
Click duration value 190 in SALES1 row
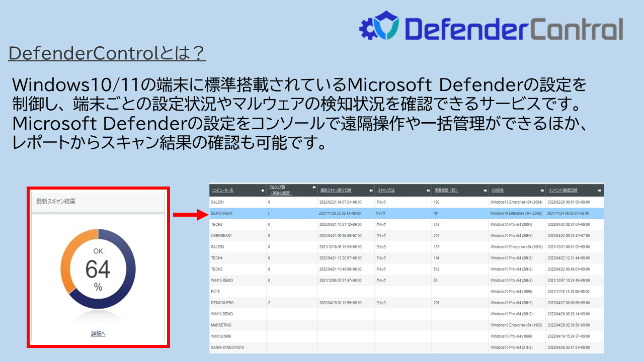coord(437,202)
